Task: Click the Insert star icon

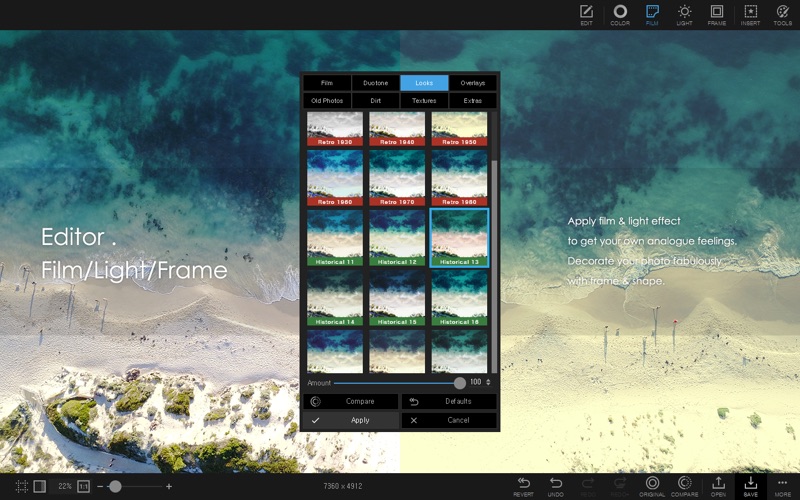Action: coord(749,14)
